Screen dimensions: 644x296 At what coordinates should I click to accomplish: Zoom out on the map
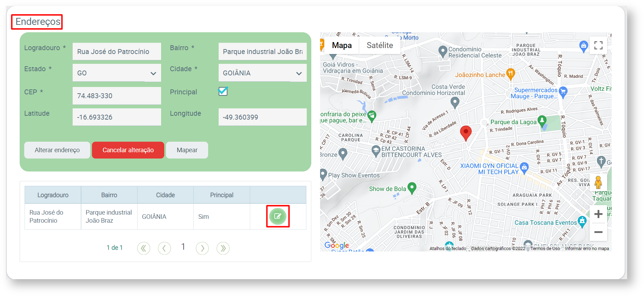(x=598, y=232)
